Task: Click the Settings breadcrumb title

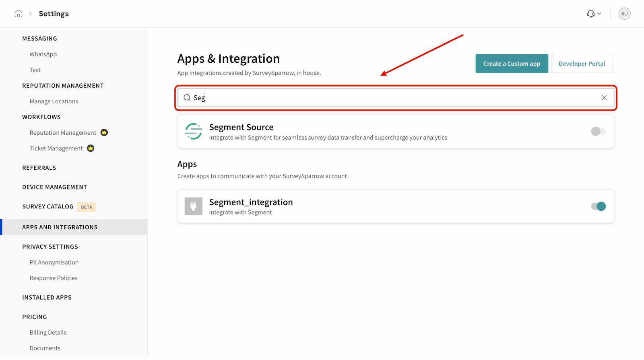Action: [x=54, y=14]
